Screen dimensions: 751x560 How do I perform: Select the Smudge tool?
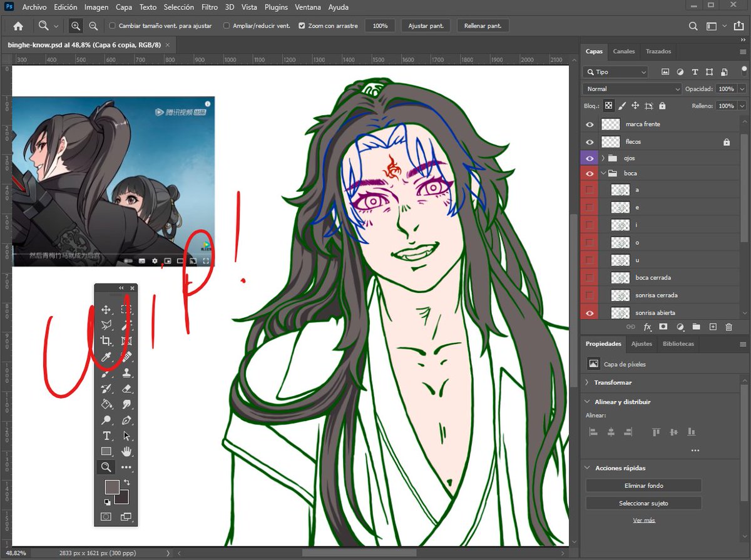[126, 404]
